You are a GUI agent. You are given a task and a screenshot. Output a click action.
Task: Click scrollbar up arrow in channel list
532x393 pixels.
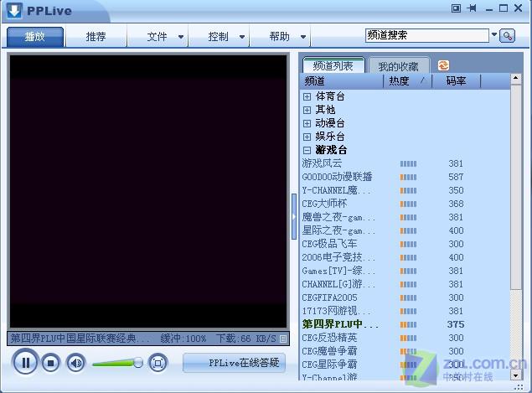tap(516, 79)
